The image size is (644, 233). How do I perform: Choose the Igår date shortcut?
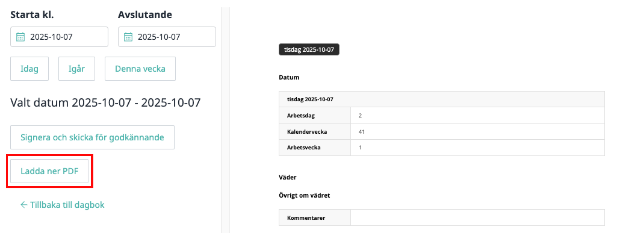[77, 69]
